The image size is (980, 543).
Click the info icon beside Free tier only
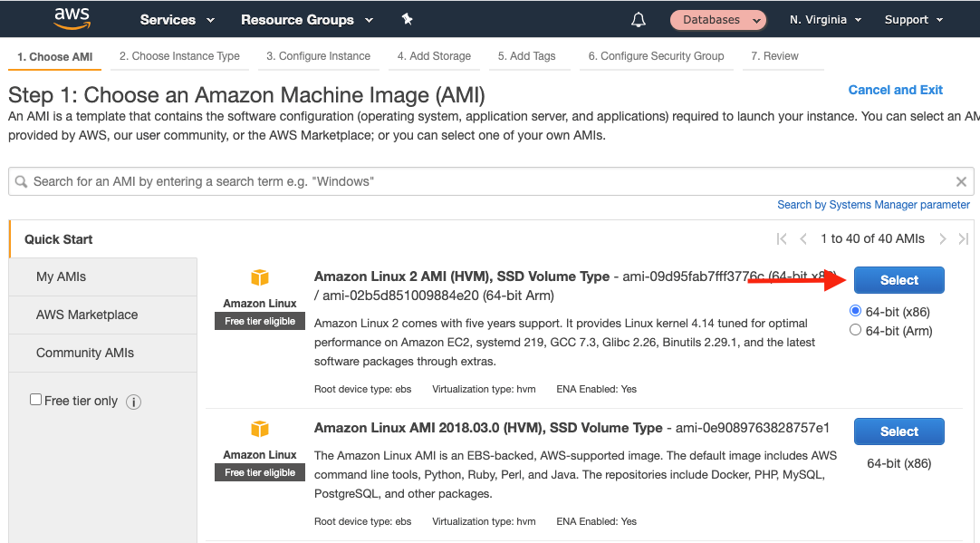click(133, 400)
